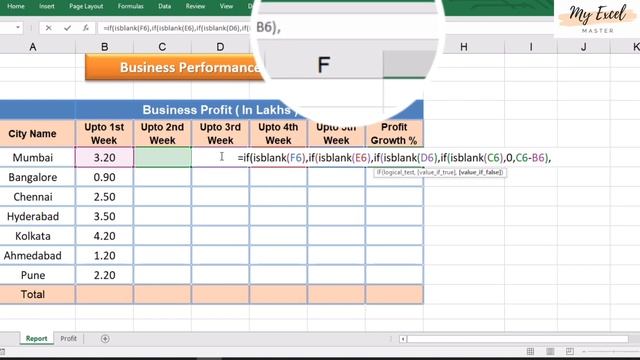Select the cell with value 3.20
The height and width of the screenshot is (360, 640).
click(104, 158)
